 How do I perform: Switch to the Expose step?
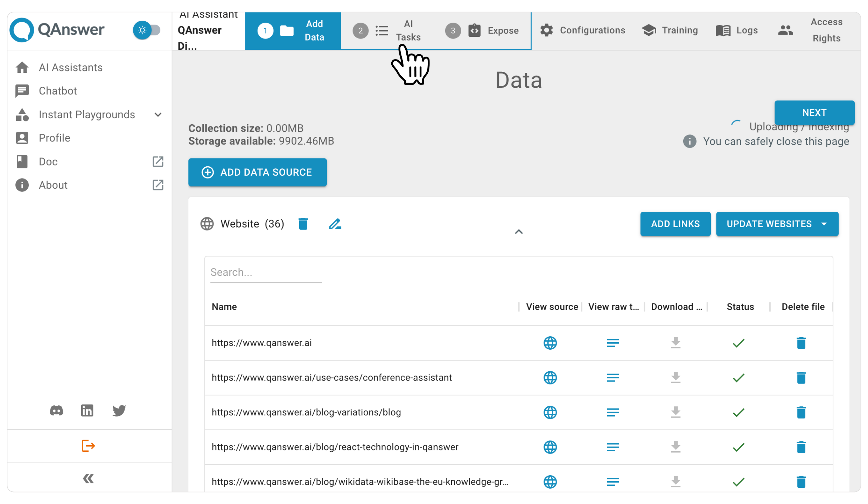[482, 31]
